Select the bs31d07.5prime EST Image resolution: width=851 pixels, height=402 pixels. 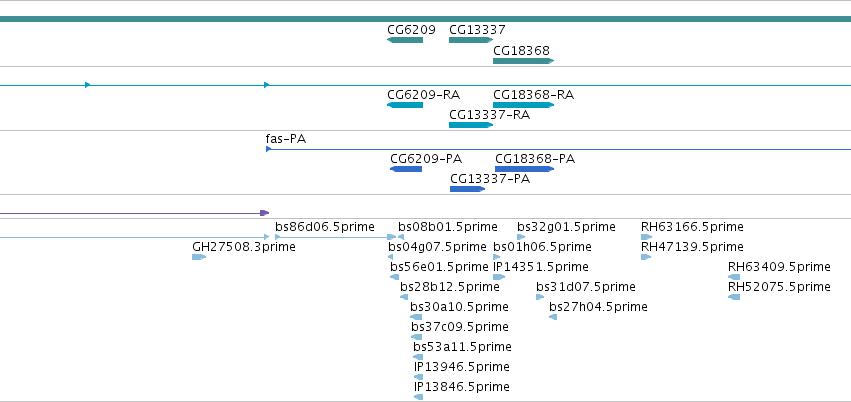(540, 297)
